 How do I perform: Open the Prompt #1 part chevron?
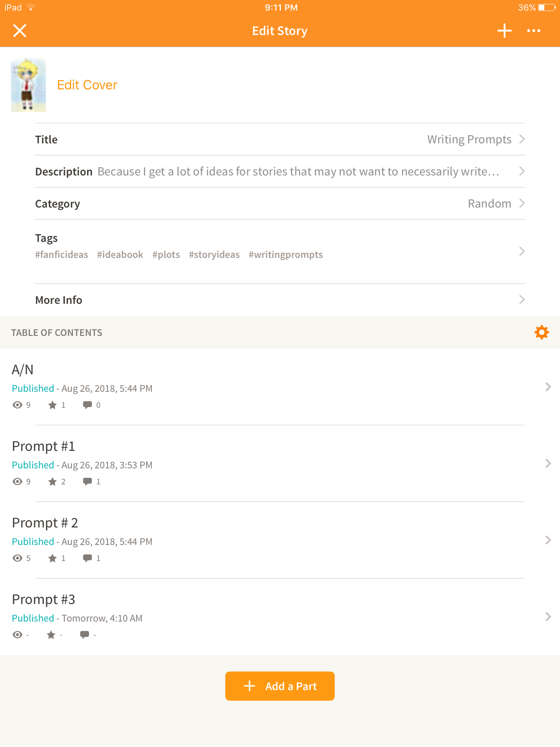tap(548, 463)
